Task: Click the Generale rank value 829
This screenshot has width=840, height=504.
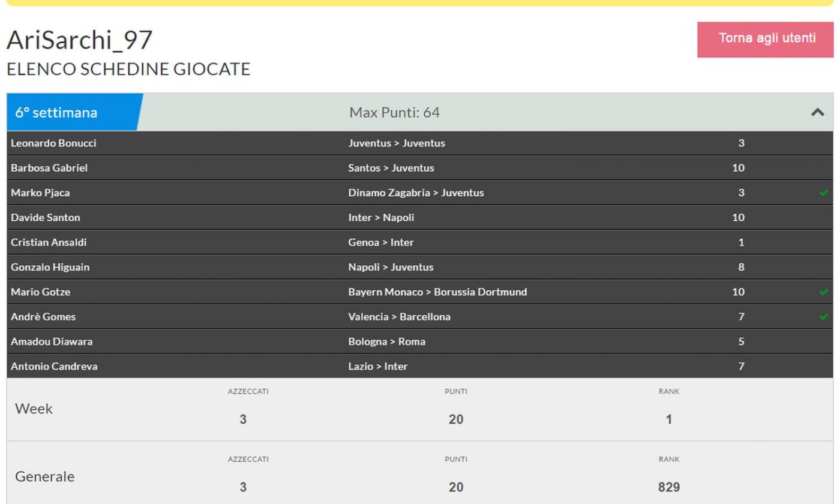Action: click(x=668, y=487)
